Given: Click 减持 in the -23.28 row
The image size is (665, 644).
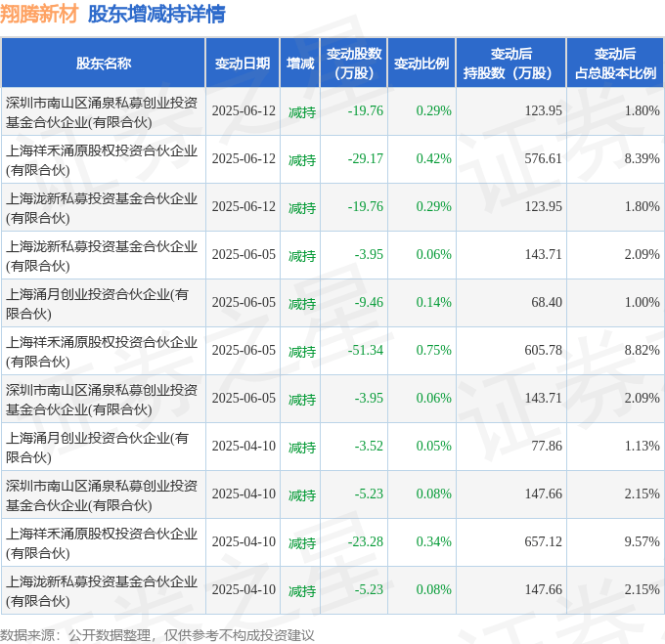Looking at the screenshot, I should [302, 543].
